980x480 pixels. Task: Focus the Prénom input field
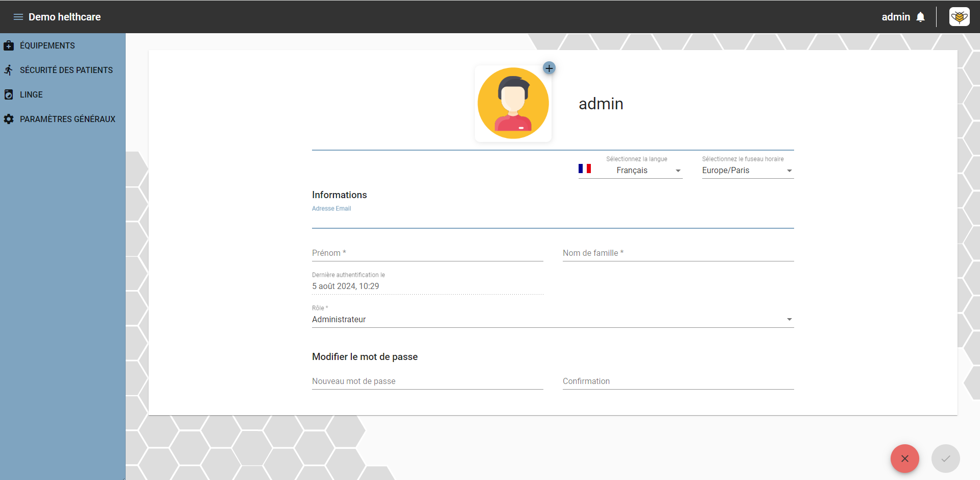coord(427,253)
